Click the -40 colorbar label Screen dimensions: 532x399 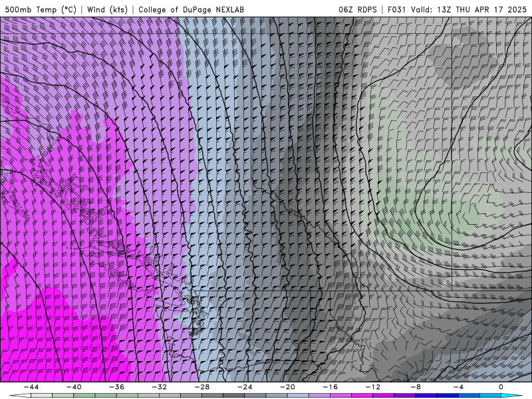pyautogui.click(x=74, y=387)
